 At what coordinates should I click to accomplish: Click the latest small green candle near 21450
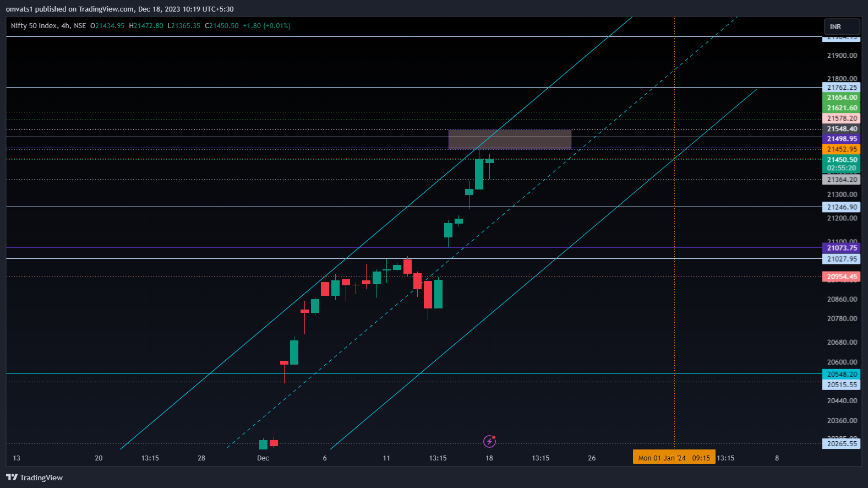[489, 161]
